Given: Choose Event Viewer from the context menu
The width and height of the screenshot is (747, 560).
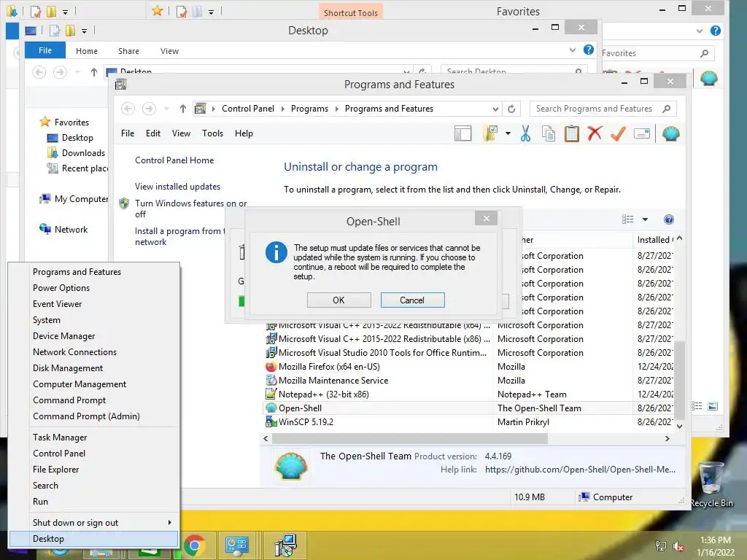Looking at the screenshot, I should [x=57, y=304].
